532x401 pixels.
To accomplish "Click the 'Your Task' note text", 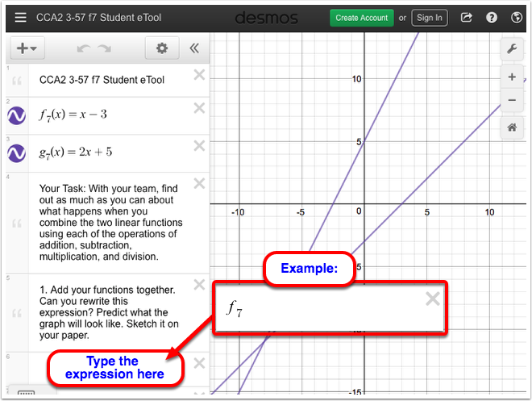I will (x=111, y=223).
